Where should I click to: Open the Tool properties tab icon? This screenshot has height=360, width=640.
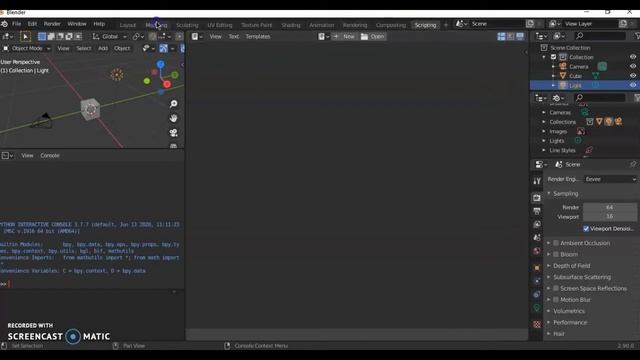click(x=537, y=181)
